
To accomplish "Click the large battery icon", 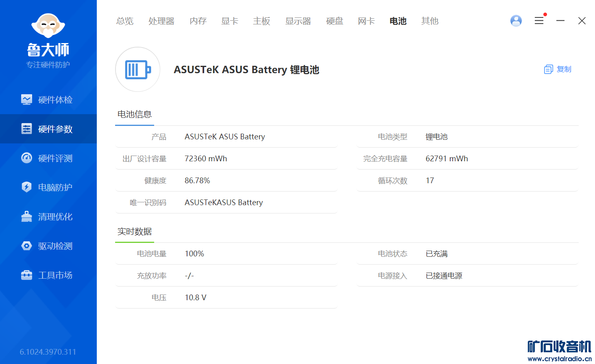I will [x=137, y=69].
